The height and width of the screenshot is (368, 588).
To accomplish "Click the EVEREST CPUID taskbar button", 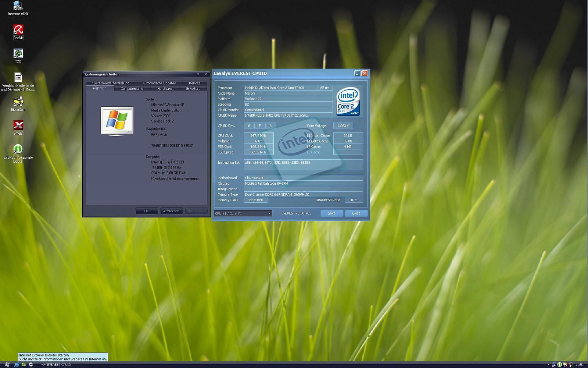I will click(x=56, y=365).
